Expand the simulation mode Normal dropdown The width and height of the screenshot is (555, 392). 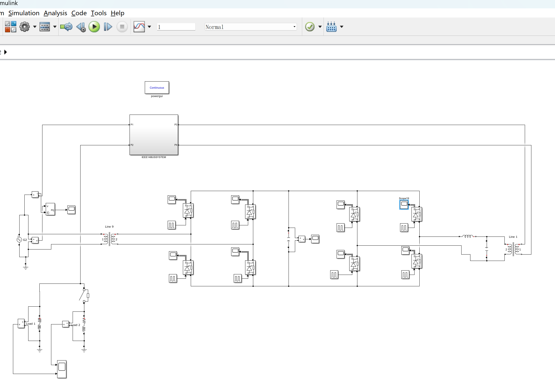(x=294, y=27)
